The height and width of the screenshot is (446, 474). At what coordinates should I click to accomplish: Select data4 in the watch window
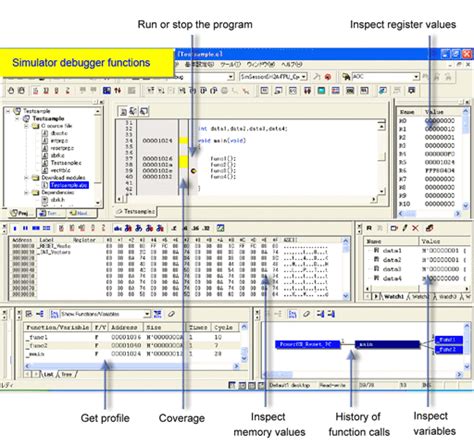(392, 278)
